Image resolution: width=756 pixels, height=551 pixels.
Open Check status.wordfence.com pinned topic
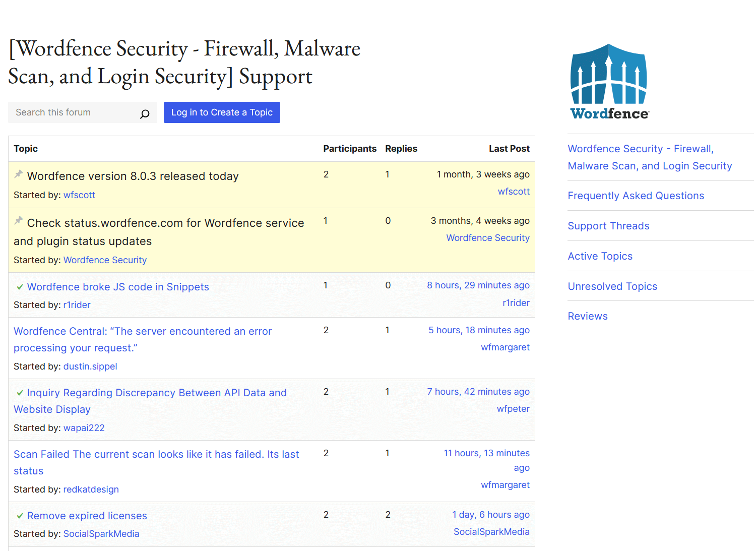pos(159,232)
